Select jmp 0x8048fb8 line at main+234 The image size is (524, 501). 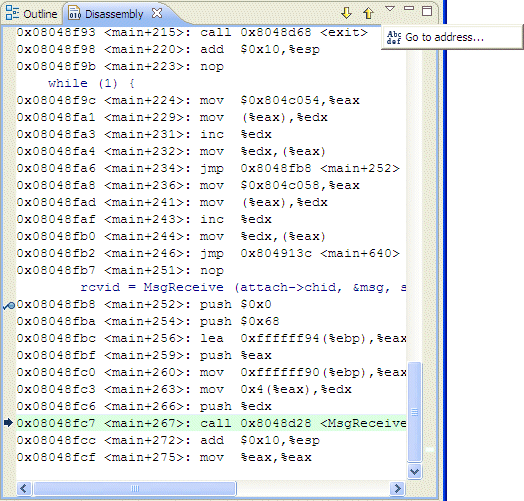(x=208, y=168)
